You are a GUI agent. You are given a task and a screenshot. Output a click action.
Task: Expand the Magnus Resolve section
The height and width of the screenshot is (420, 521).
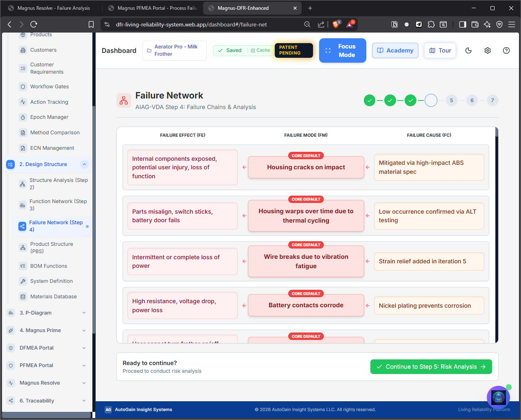[84, 383]
